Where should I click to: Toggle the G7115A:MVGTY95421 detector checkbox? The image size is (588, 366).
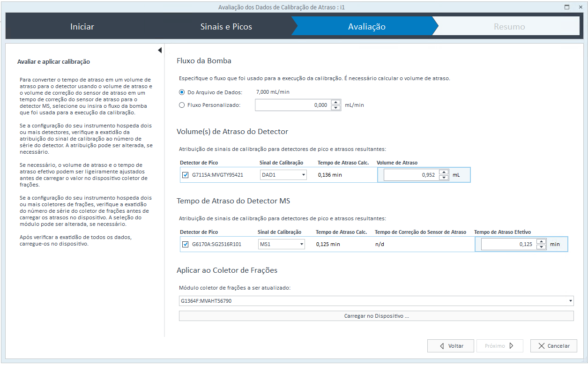point(186,175)
